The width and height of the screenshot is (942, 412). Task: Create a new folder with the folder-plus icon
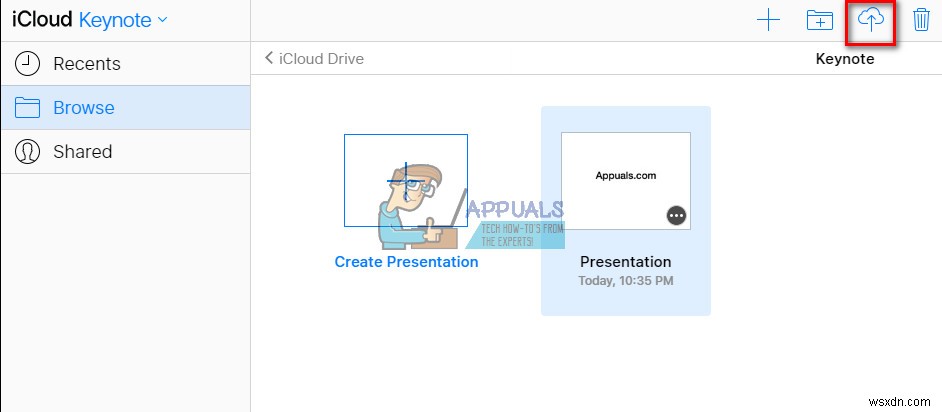pos(819,21)
